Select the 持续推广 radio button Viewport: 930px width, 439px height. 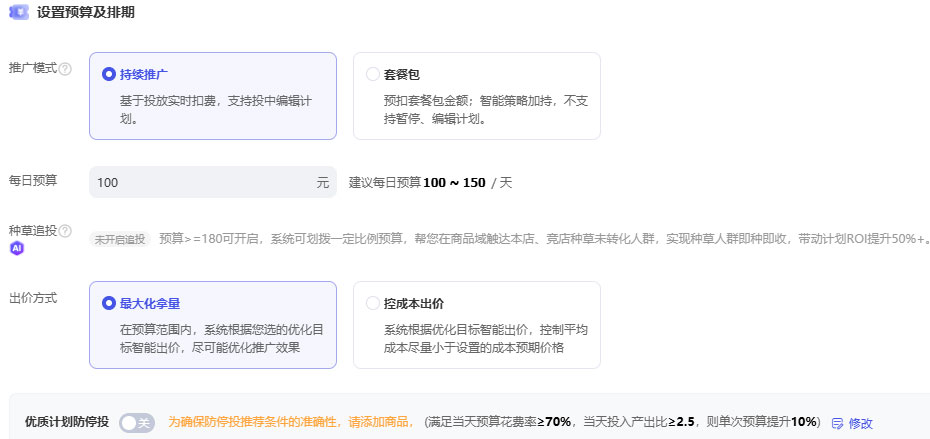108,74
